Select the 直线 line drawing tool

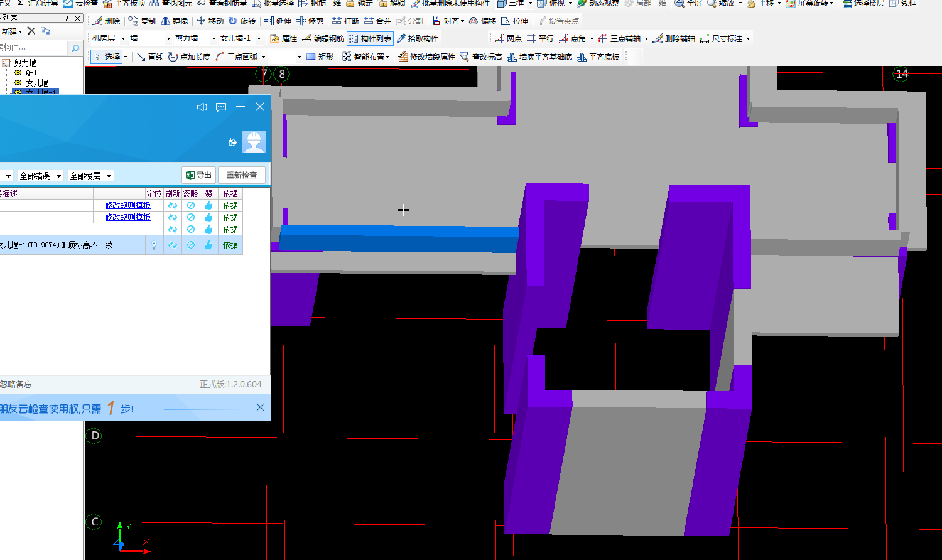pyautogui.click(x=151, y=57)
